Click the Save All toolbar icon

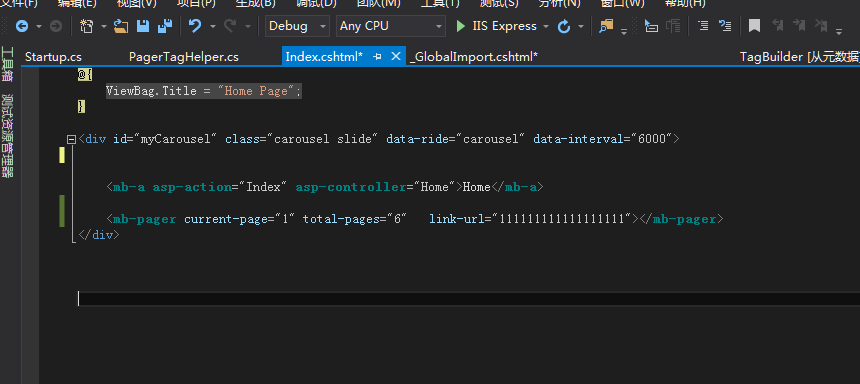pos(165,26)
